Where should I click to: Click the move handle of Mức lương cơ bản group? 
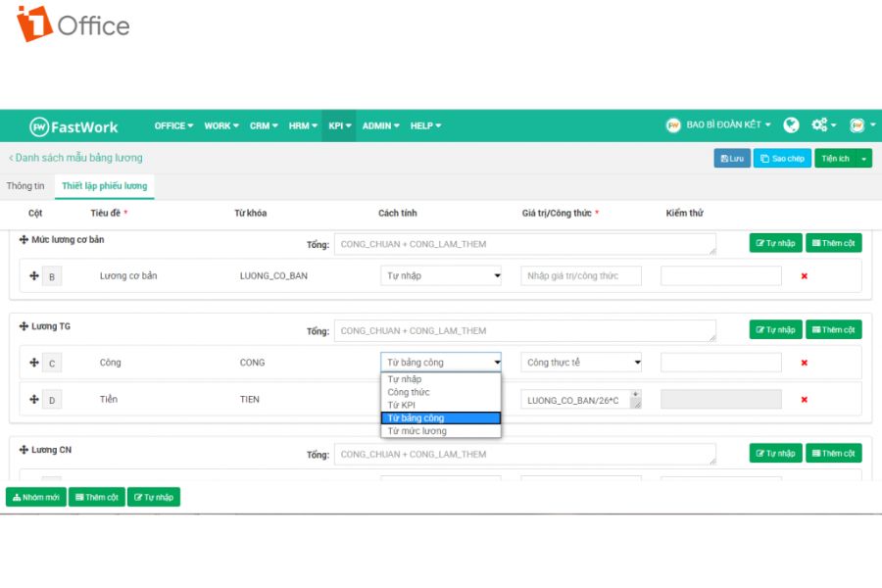tap(24, 240)
